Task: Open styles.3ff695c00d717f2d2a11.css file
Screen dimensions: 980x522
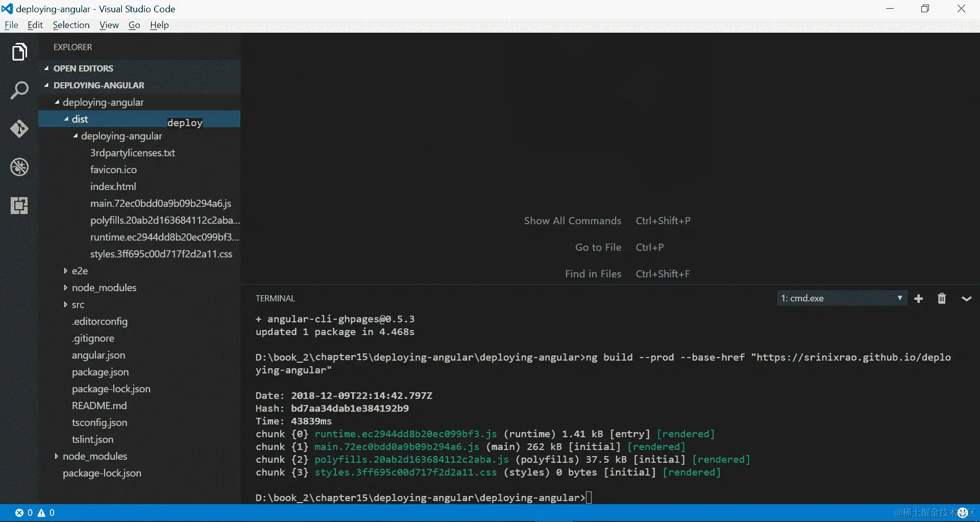Action: click(x=161, y=254)
